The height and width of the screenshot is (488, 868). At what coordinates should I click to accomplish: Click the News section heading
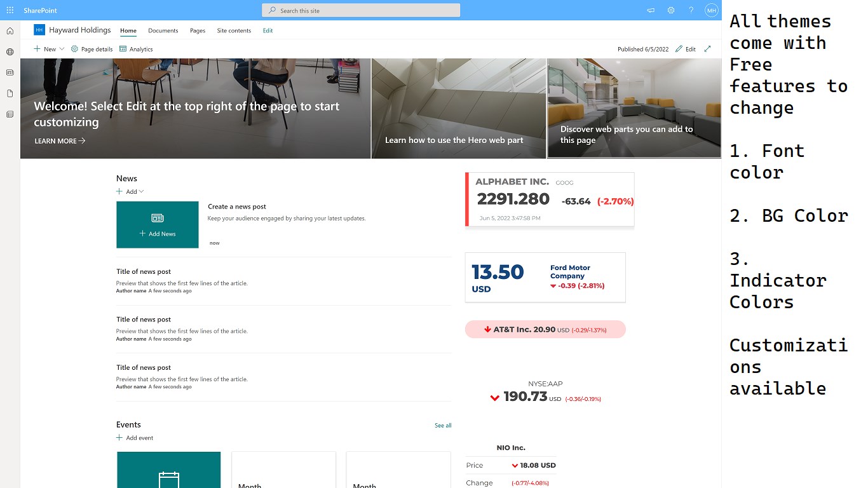coord(126,179)
